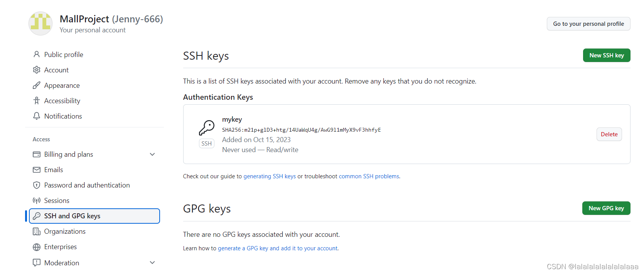Click the Accessibility figure icon

pyautogui.click(x=37, y=100)
